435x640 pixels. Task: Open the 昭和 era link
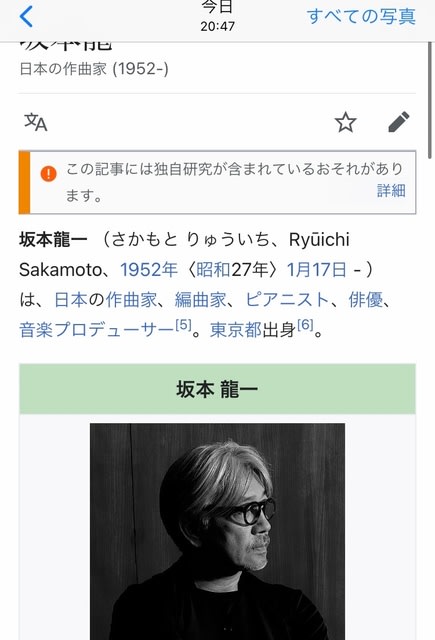213,270
